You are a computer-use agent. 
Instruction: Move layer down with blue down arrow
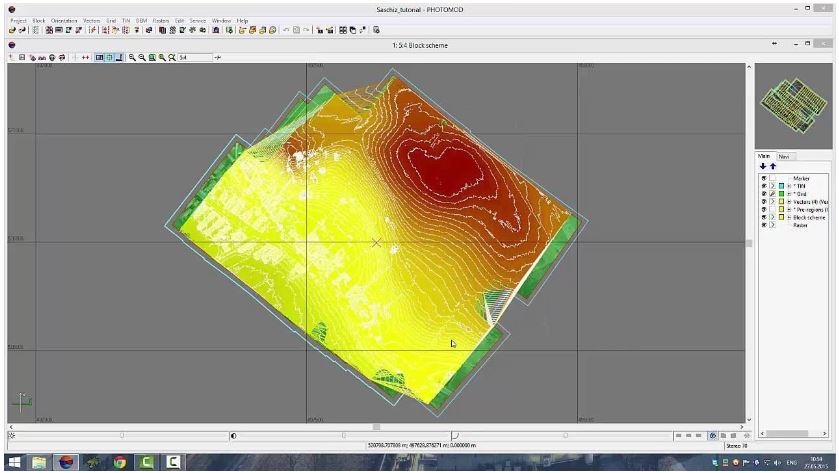(x=762, y=166)
